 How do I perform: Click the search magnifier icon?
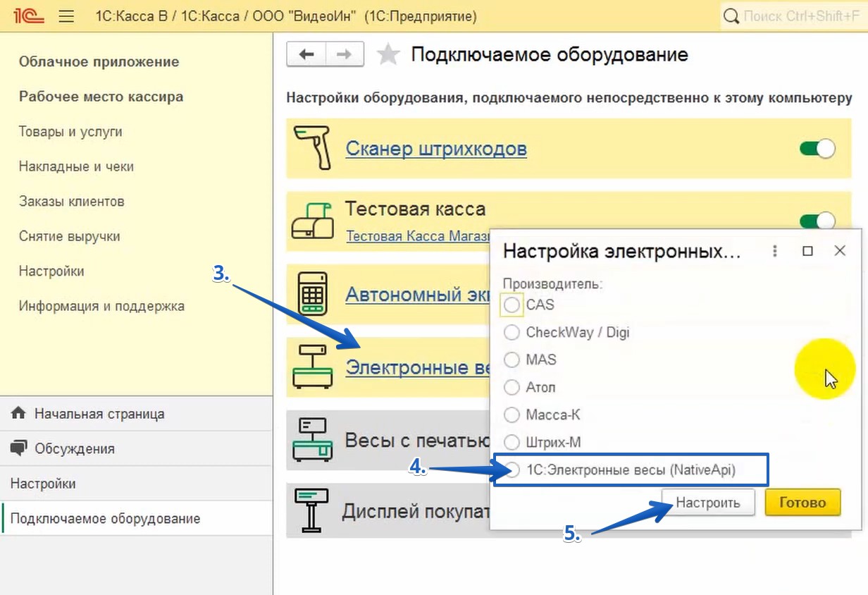pos(732,16)
